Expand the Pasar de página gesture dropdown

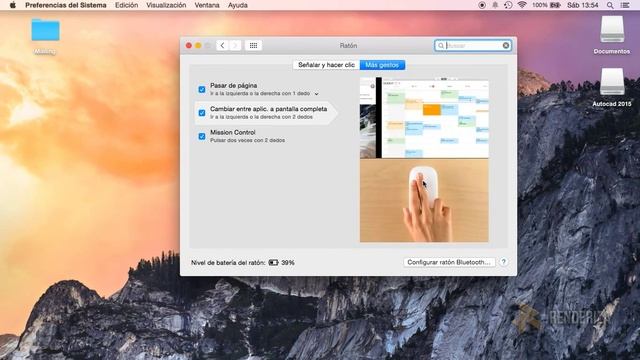point(316,94)
